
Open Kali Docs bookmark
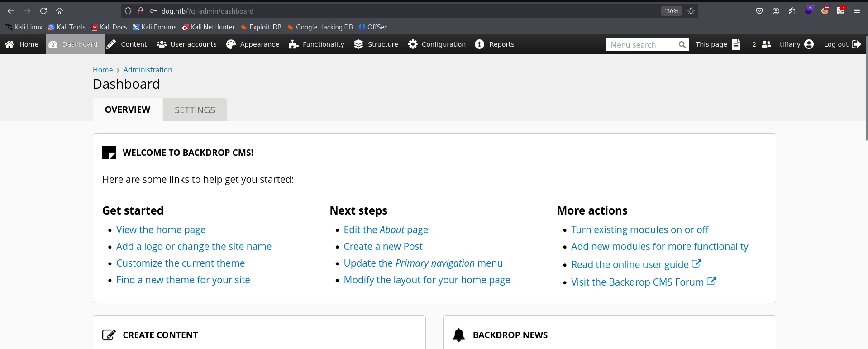click(x=109, y=27)
